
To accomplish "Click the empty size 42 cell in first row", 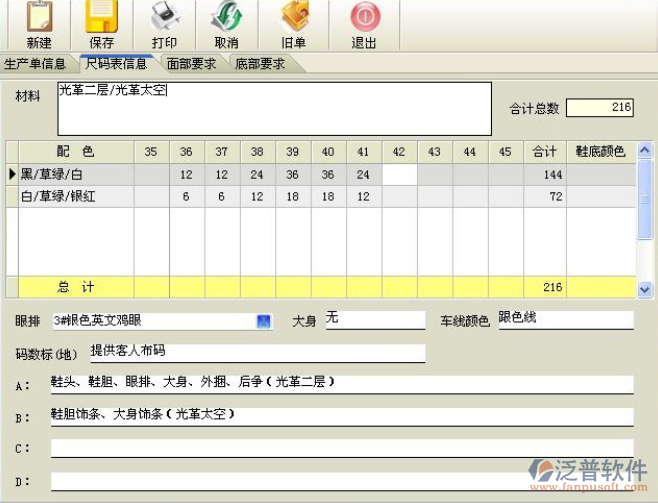I will click(x=399, y=175).
